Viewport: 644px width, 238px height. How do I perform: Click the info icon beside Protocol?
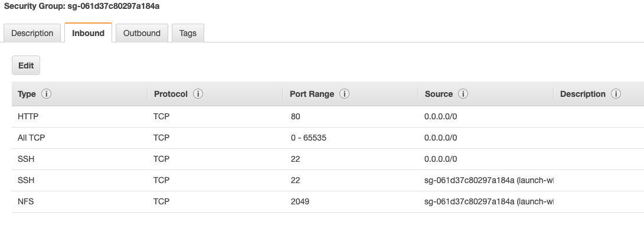pyautogui.click(x=198, y=94)
